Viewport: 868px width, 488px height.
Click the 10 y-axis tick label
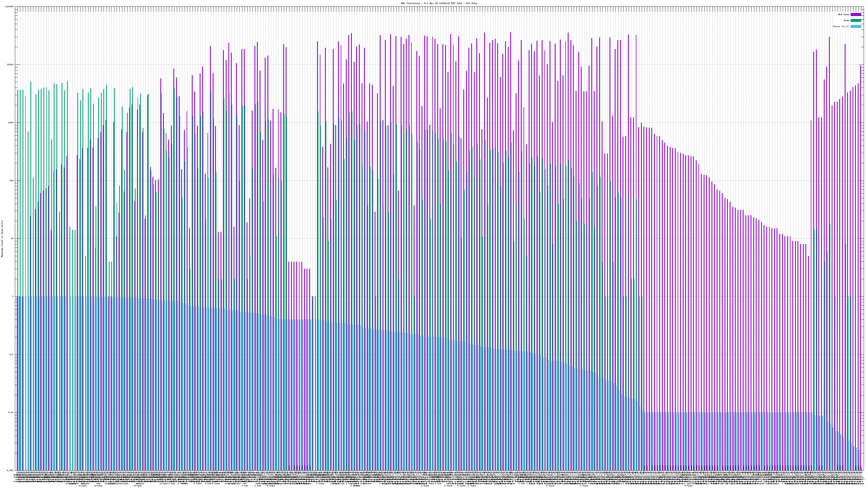[12, 239]
